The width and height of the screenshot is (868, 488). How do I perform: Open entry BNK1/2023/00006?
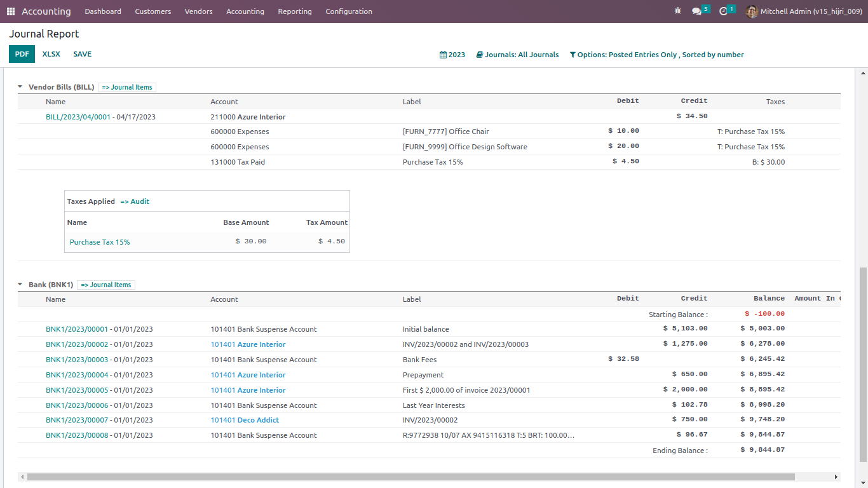pos(77,405)
